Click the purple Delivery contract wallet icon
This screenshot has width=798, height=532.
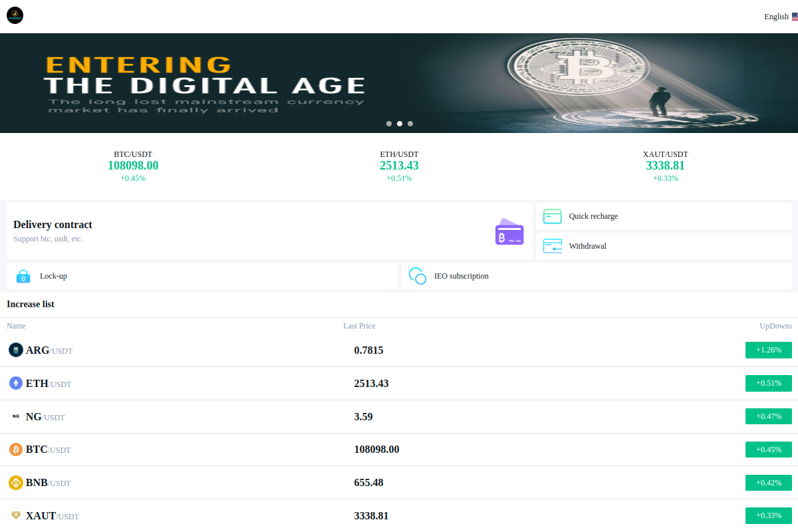pyautogui.click(x=509, y=231)
